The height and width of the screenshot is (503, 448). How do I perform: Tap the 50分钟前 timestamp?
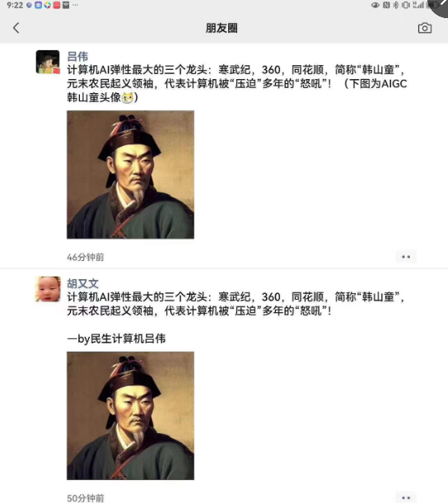click(86, 498)
